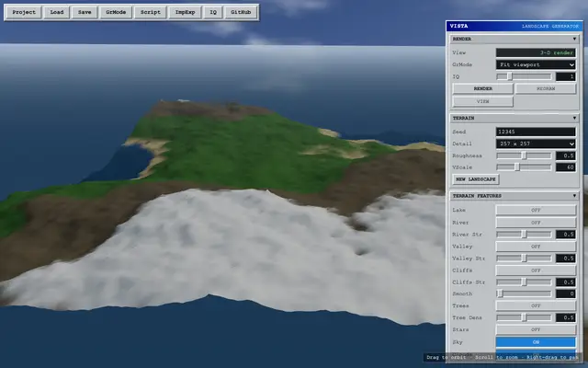Open the Project menu
This screenshot has height=368, width=588.
tap(24, 12)
